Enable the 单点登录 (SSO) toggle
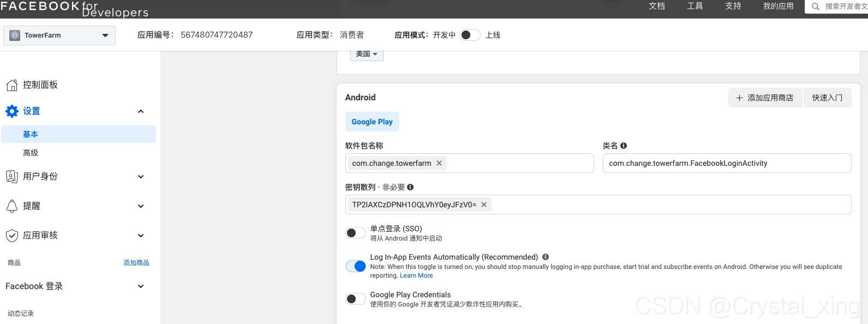 click(x=356, y=233)
